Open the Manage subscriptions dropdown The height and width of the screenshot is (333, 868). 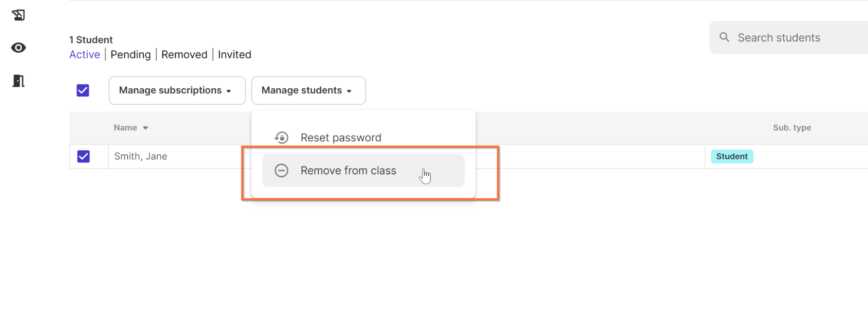tap(177, 90)
